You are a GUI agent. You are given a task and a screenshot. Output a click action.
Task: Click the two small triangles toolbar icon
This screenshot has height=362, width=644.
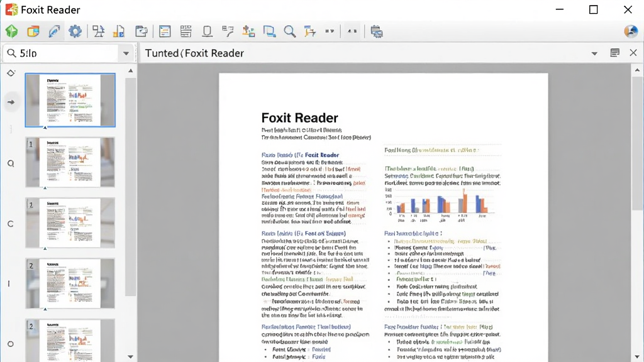point(352,31)
